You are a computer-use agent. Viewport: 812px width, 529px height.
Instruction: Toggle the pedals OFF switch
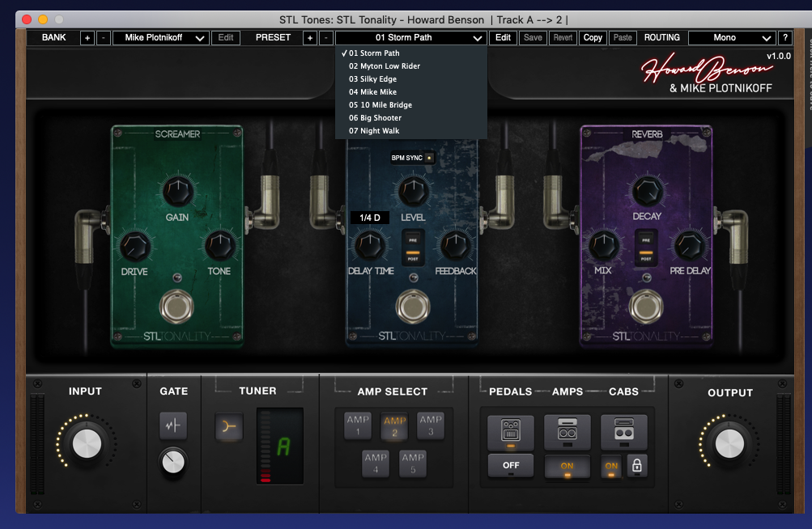511,465
